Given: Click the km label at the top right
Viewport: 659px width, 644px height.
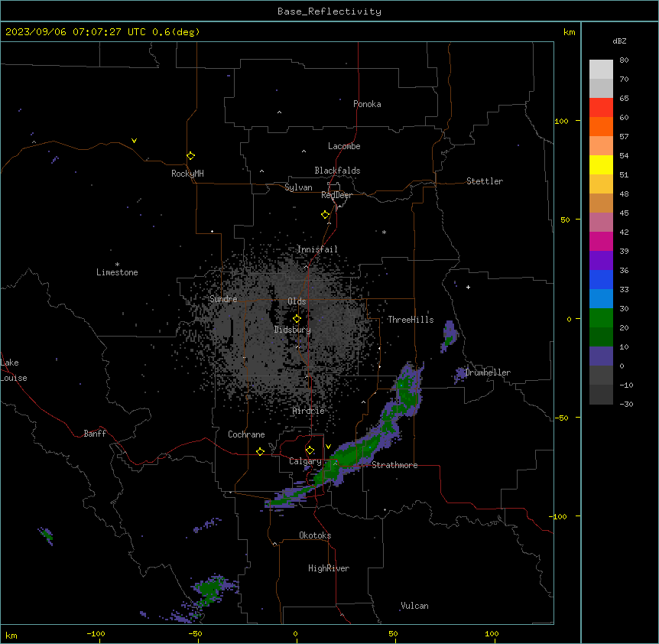Looking at the screenshot, I should [x=570, y=32].
